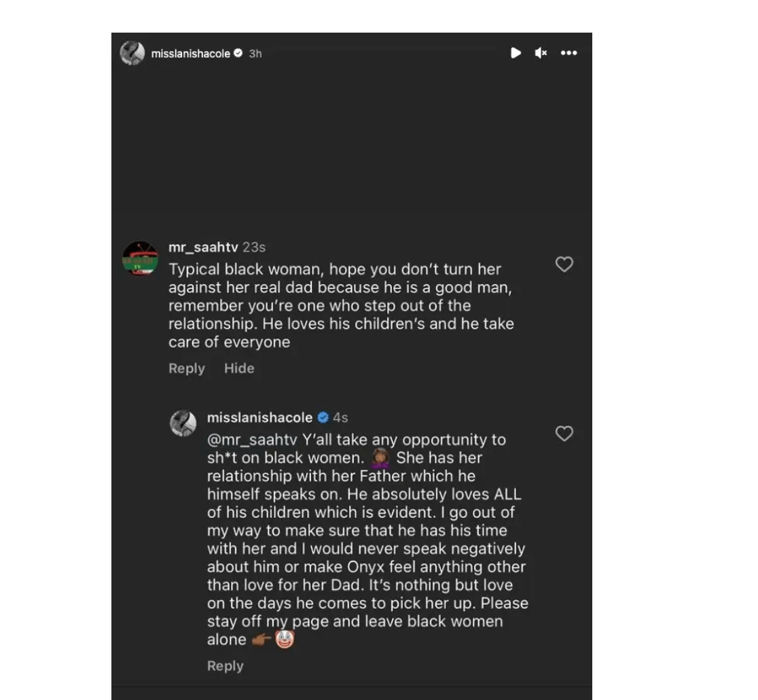Open mr_saahtv username link above the comment
This screenshot has width=758, height=700.
tap(203, 247)
